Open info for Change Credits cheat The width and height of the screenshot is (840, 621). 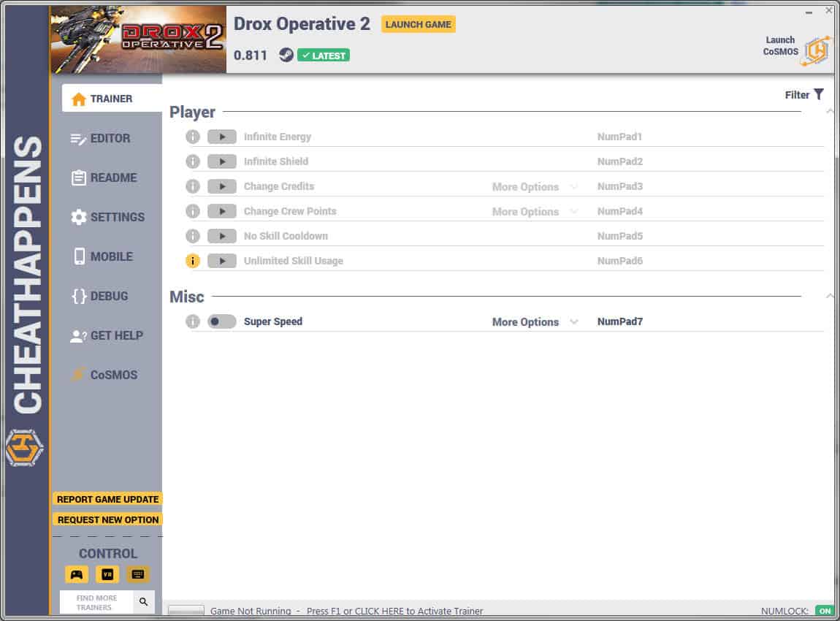[x=192, y=186]
